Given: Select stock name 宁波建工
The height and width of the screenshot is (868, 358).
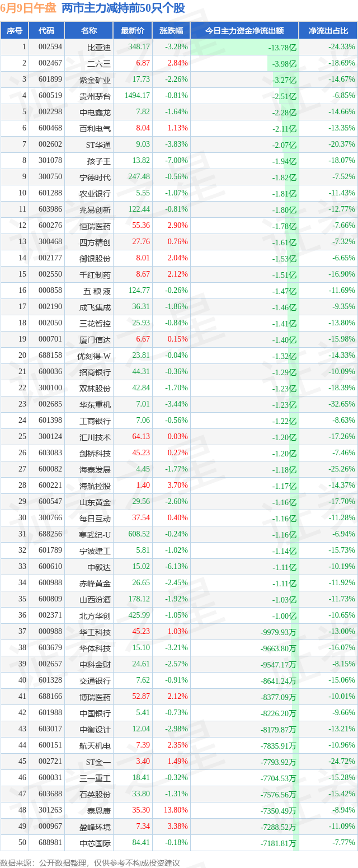Looking at the screenshot, I should coord(95,550).
